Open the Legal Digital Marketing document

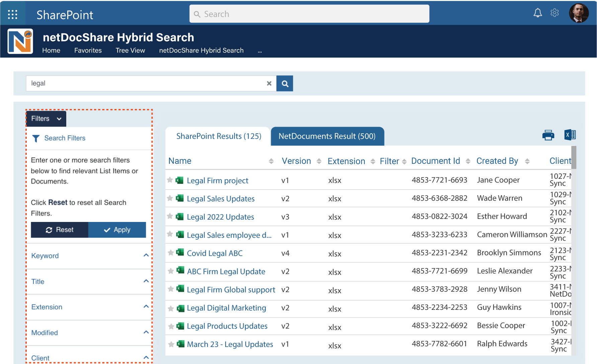point(227,308)
